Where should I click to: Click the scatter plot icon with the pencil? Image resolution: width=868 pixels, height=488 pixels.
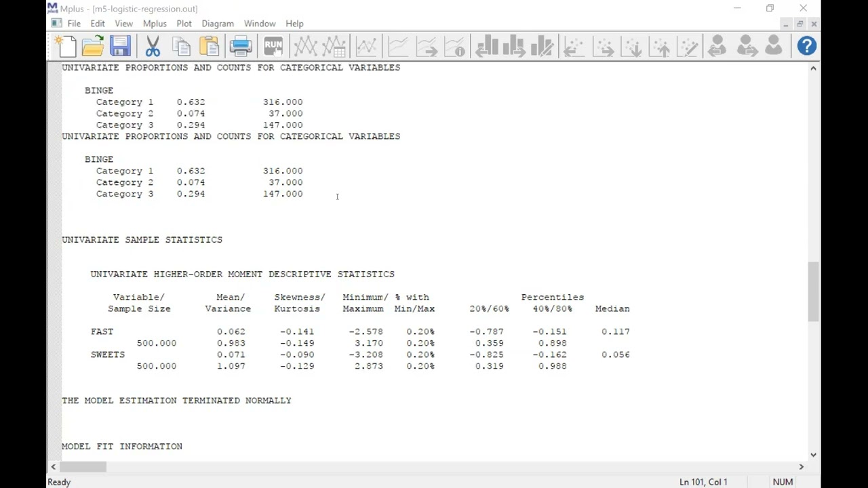688,46
